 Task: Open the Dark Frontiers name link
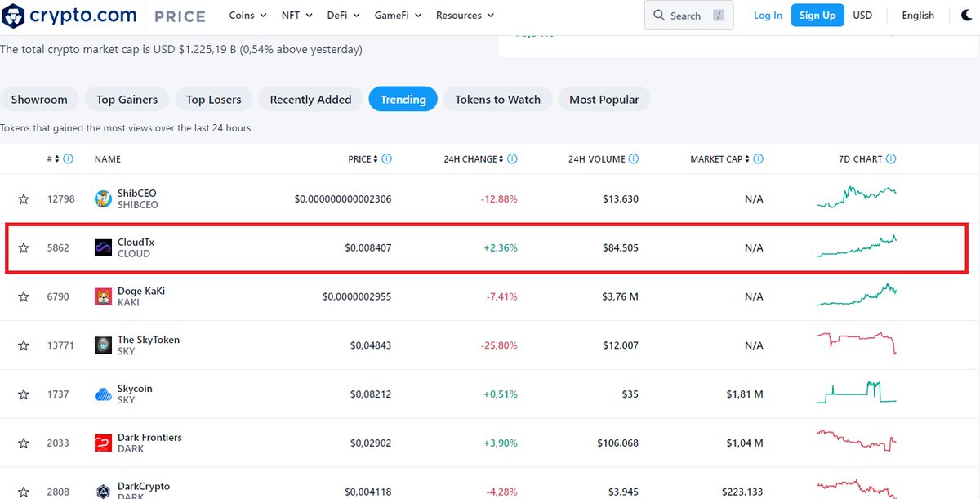coord(149,438)
